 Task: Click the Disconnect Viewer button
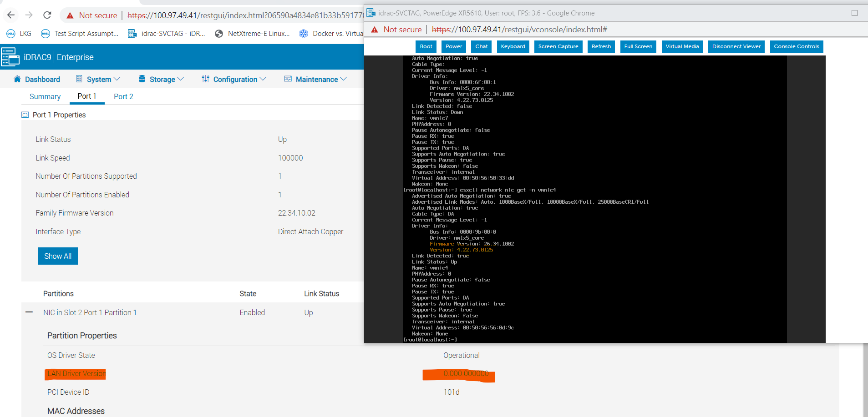click(736, 46)
